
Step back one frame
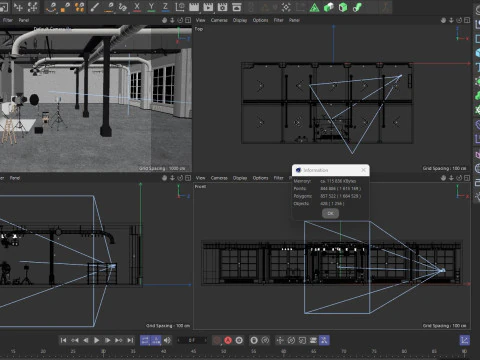point(86,340)
